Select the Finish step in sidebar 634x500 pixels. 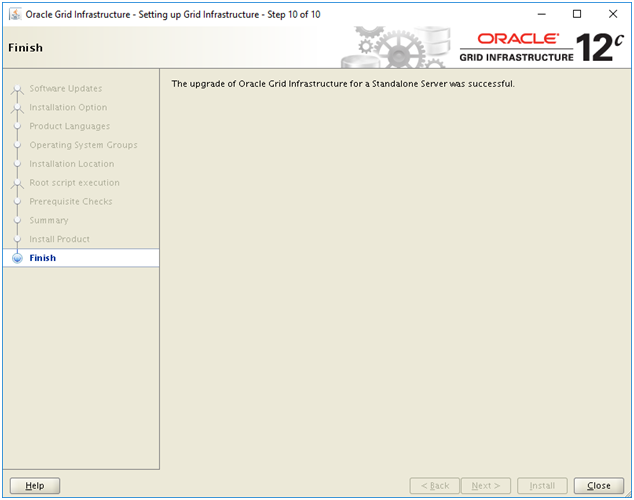(x=81, y=258)
